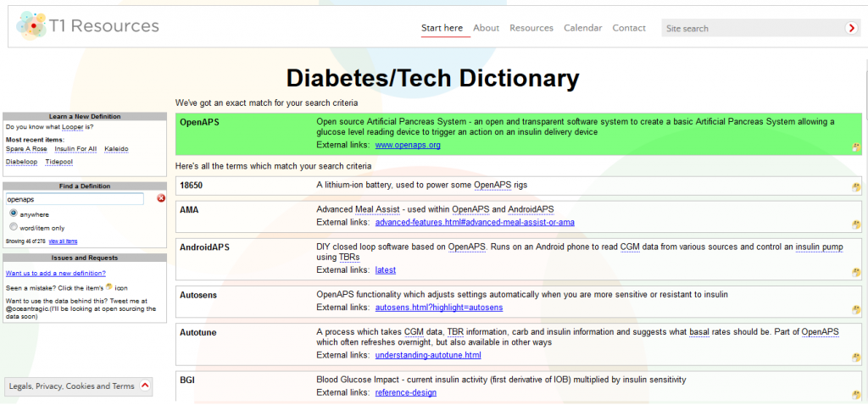Click the red site search arrow button
This screenshot has width=868, height=405.
851,28
